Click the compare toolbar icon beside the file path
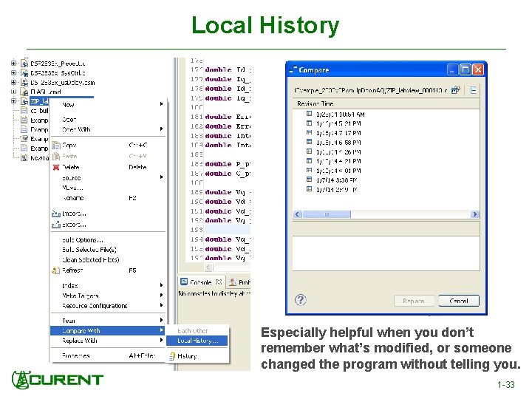 point(456,90)
